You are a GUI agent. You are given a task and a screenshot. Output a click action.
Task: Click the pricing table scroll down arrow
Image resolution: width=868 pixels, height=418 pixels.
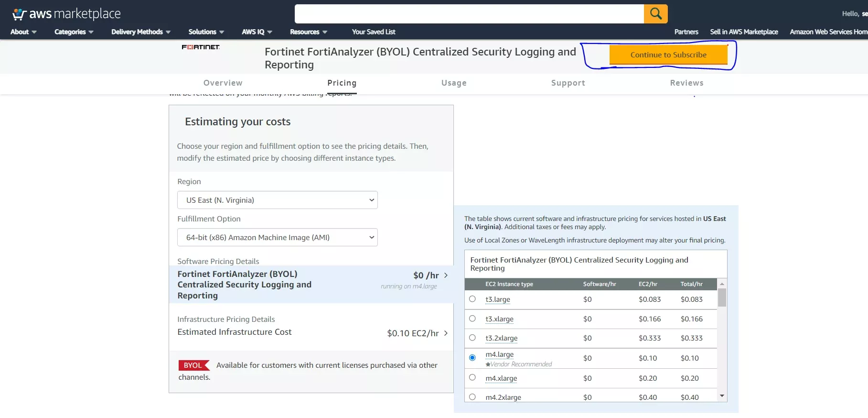[722, 396]
